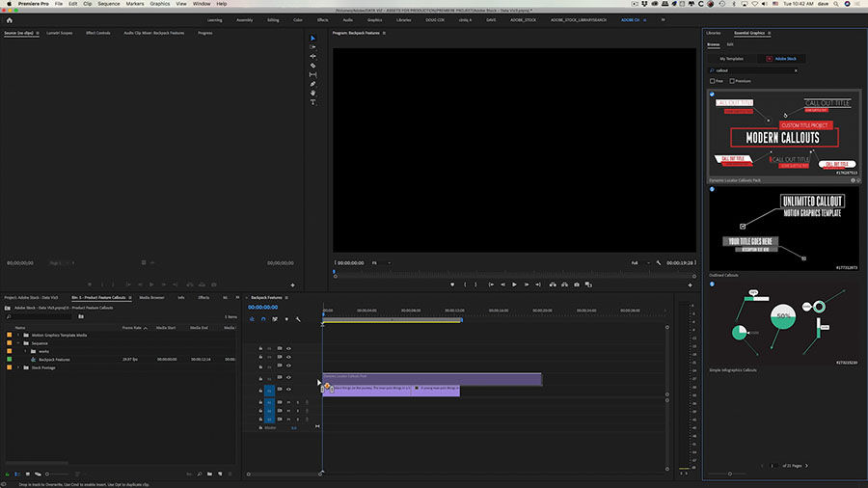Select the Type tool

[x=312, y=102]
